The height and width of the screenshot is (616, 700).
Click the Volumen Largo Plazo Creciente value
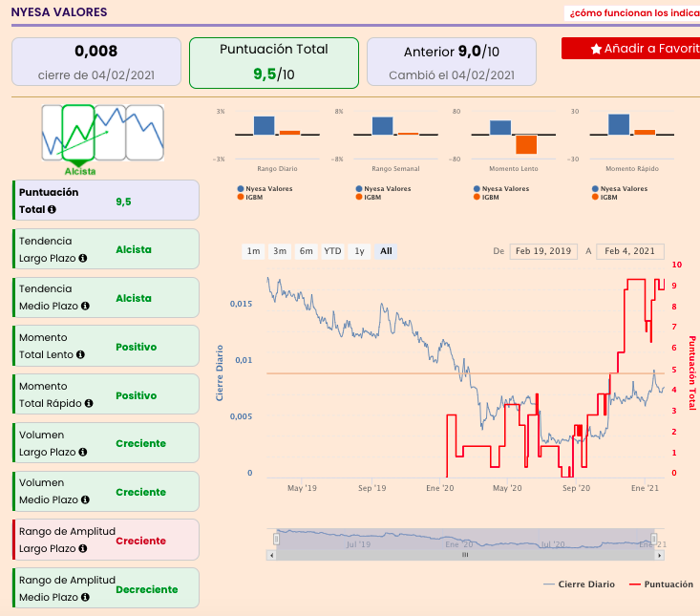[140, 444]
